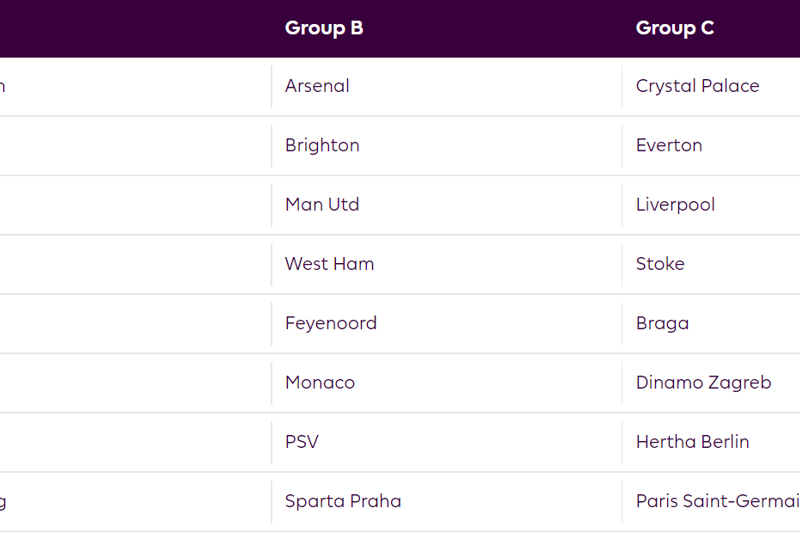This screenshot has width=800, height=533.
Task: Select Everton in the table
Action: pyautogui.click(x=669, y=145)
